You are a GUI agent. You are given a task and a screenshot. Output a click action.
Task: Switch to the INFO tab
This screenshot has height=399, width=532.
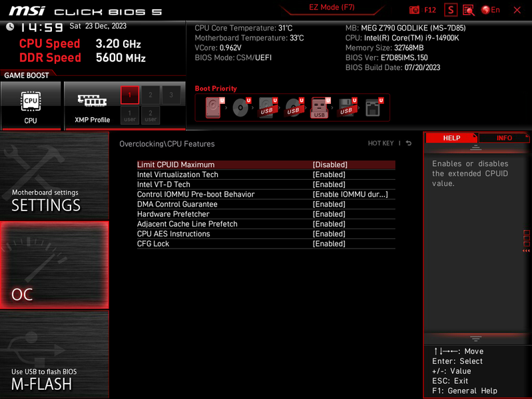(504, 138)
